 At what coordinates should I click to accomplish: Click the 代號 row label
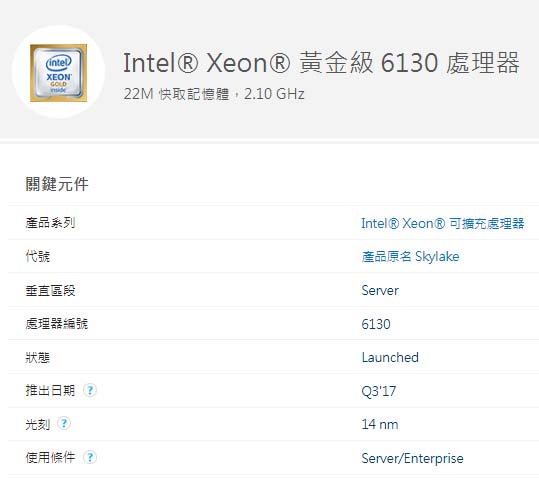click(38, 256)
